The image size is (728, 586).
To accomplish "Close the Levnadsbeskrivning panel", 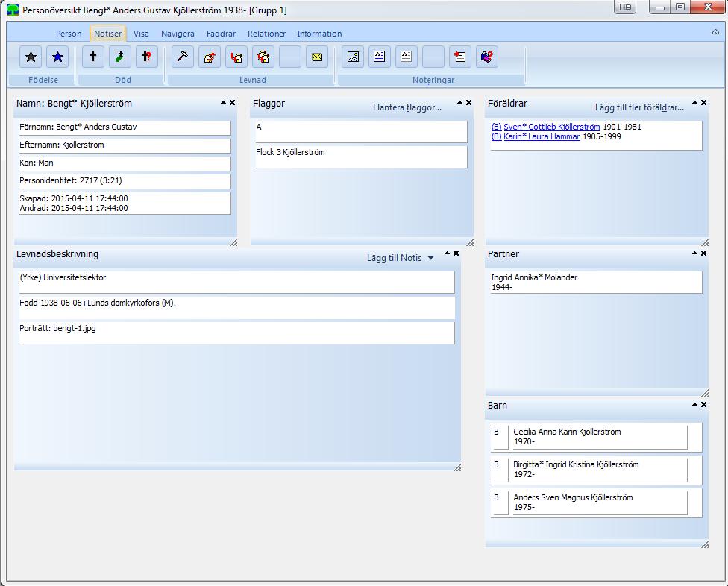I will click(456, 253).
